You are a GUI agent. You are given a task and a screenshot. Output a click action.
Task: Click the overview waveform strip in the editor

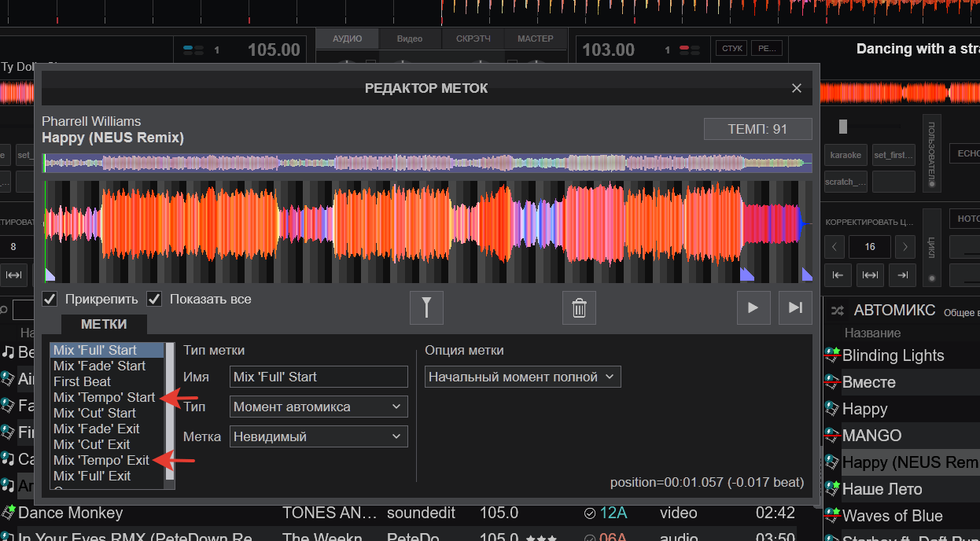(427, 163)
